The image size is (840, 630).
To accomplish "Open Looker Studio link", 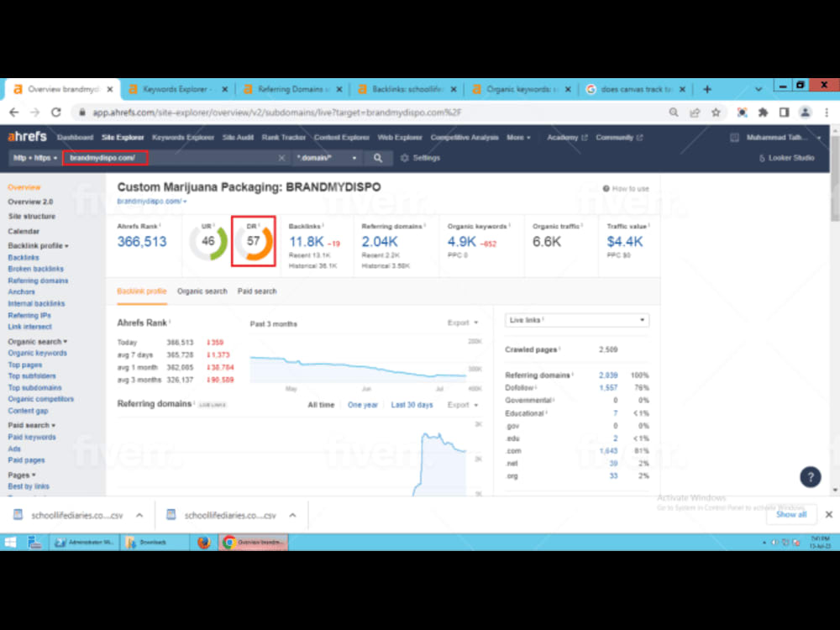I will click(x=786, y=158).
